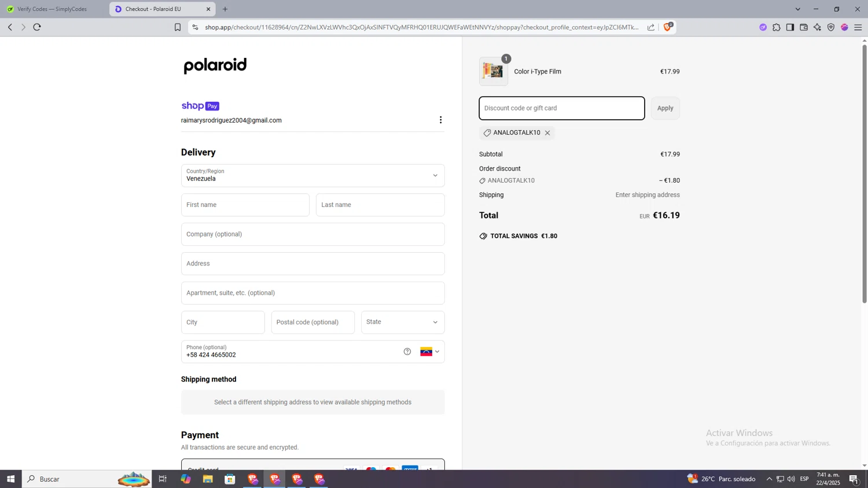Open the browser profile avatar
The width and height of the screenshot is (868, 488).
point(844,27)
